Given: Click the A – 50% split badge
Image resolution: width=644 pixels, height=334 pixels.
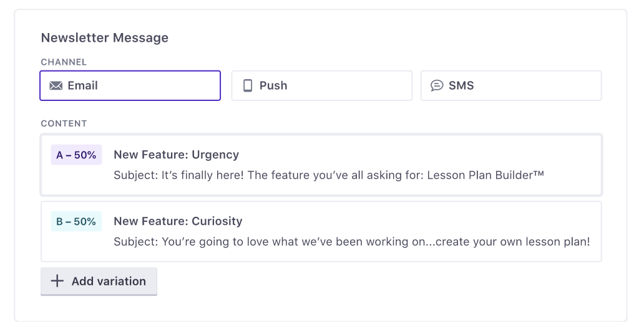Looking at the screenshot, I should tap(76, 155).
